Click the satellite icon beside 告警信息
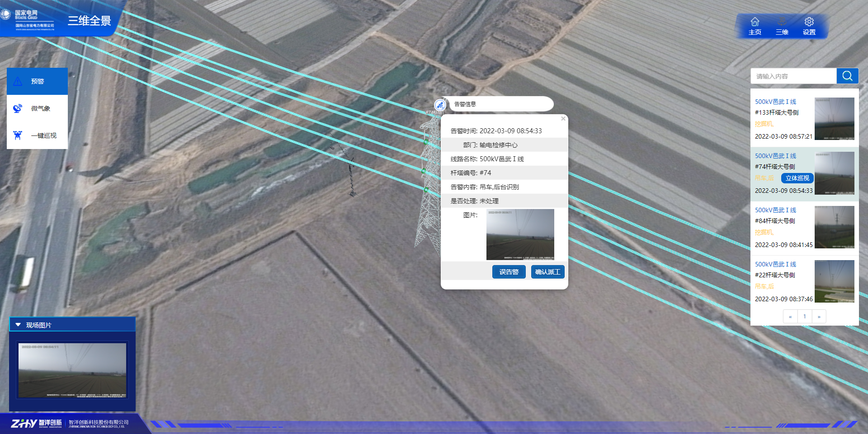Image resolution: width=868 pixels, height=434 pixels. [440, 105]
